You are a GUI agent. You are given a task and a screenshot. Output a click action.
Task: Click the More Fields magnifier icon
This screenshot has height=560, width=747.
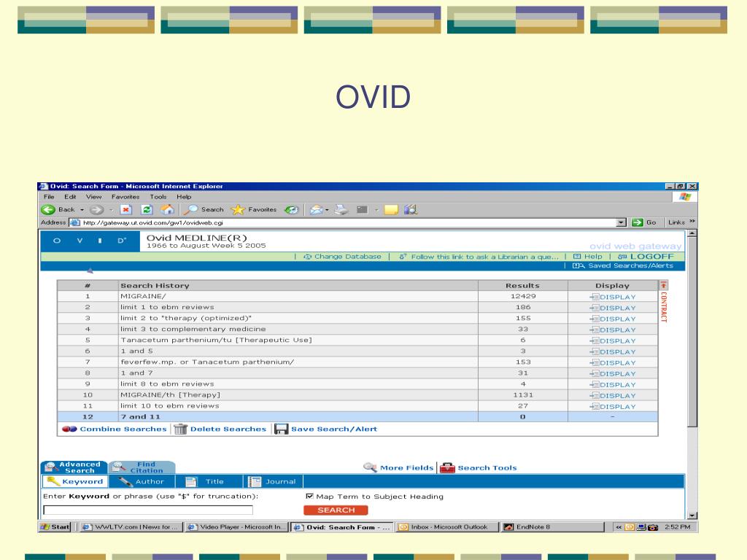point(370,467)
